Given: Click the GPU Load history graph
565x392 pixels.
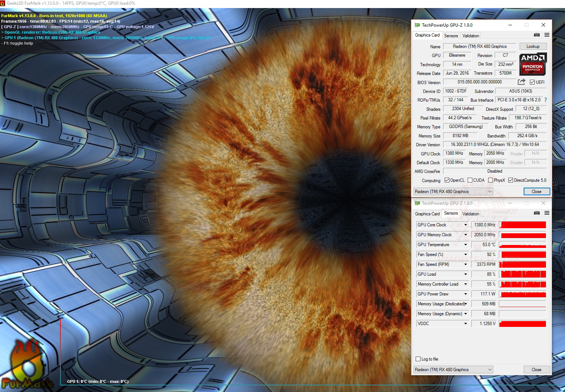Looking at the screenshot, I should [523, 274].
